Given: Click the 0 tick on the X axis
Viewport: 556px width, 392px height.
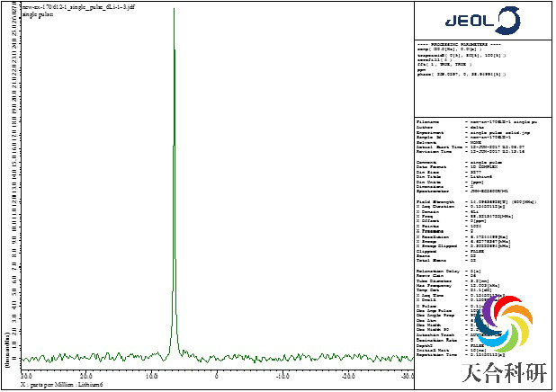Looking at the screenshot, I should click(x=217, y=376).
